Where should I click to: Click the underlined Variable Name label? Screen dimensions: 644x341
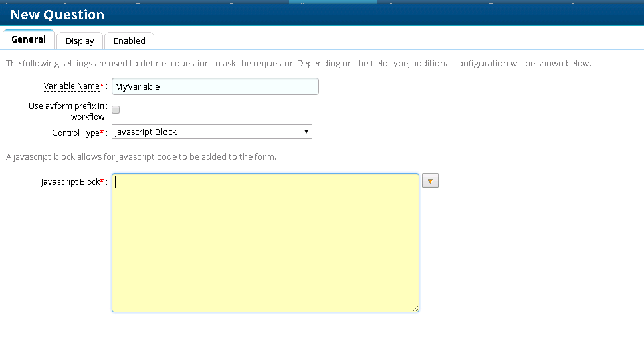(71, 86)
